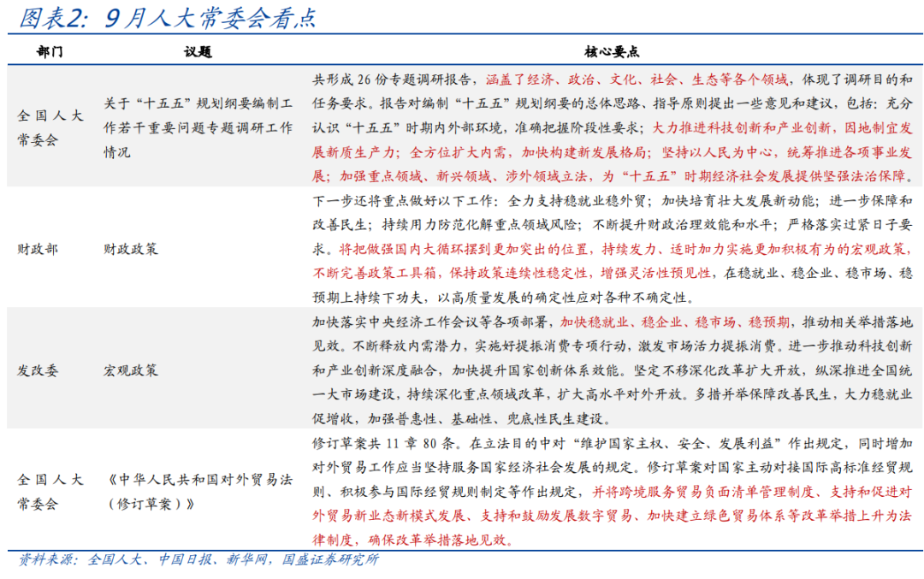Click the column header 核心要点
Image resolution: width=924 pixels, height=579 pixels.
pyautogui.click(x=612, y=52)
